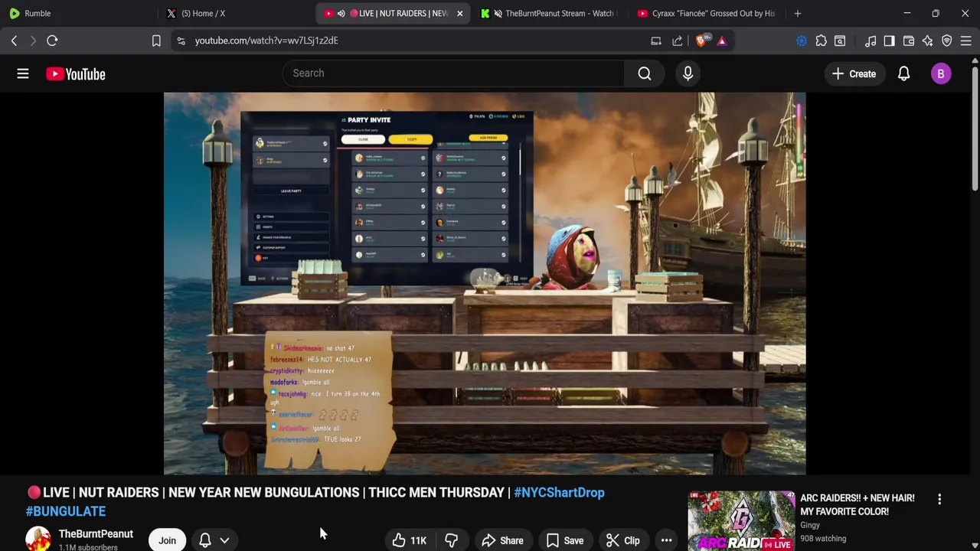Open options for ARC RAIDERS recommendation

click(939, 499)
